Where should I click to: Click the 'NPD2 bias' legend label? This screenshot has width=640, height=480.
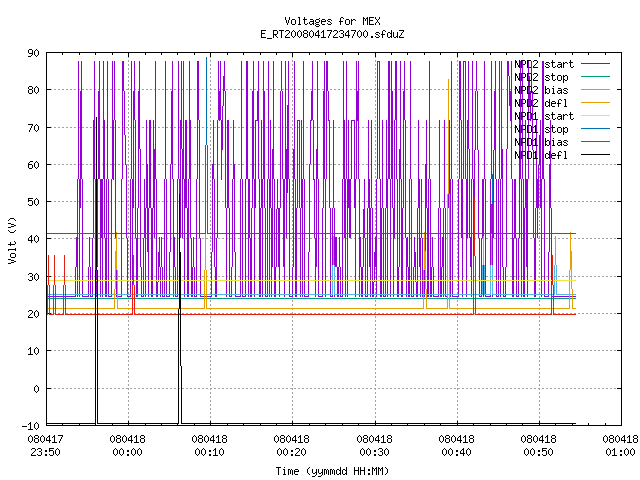coord(541,90)
